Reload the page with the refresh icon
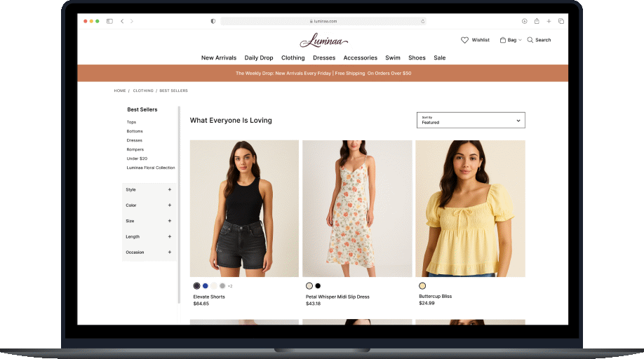Image resolution: width=644 pixels, height=359 pixels. [422, 21]
